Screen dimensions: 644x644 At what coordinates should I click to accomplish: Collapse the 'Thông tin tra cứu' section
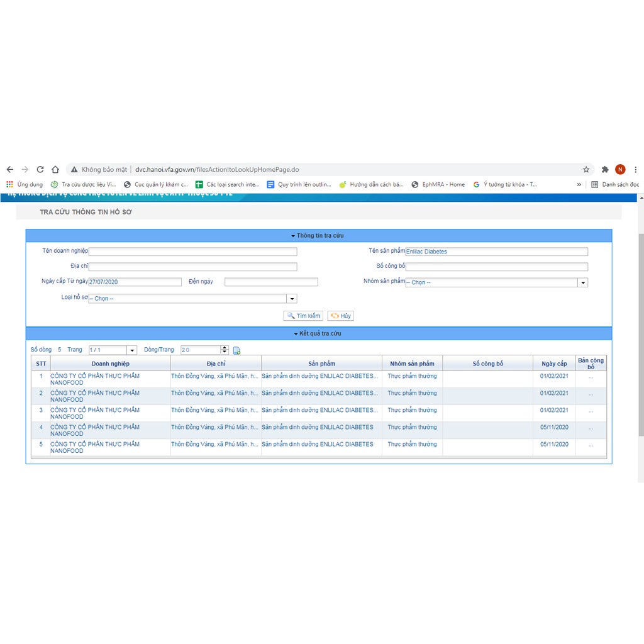pyautogui.click(x=319, y=236)
